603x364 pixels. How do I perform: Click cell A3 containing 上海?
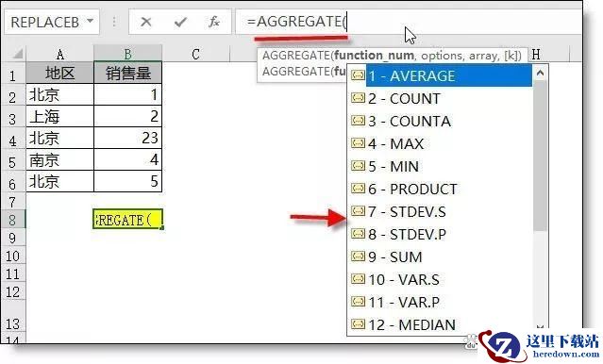pos(60,116)
